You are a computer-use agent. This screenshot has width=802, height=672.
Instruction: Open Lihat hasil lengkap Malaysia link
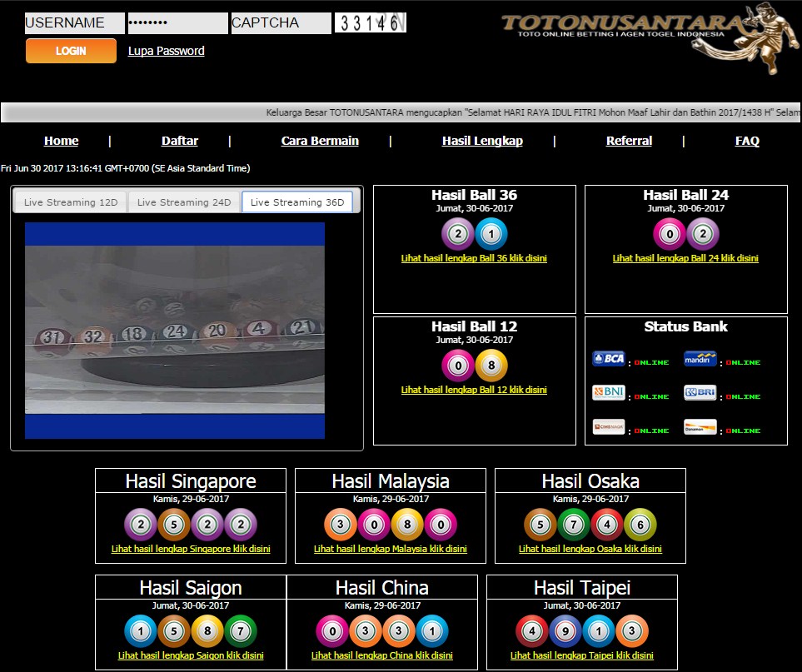click(x=391, y=549)
